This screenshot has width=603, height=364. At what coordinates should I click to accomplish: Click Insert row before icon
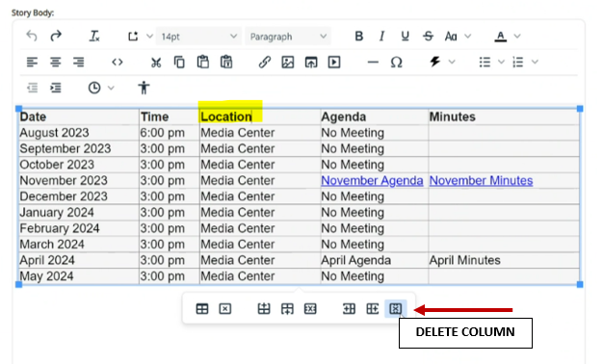[x=264, y=309]
